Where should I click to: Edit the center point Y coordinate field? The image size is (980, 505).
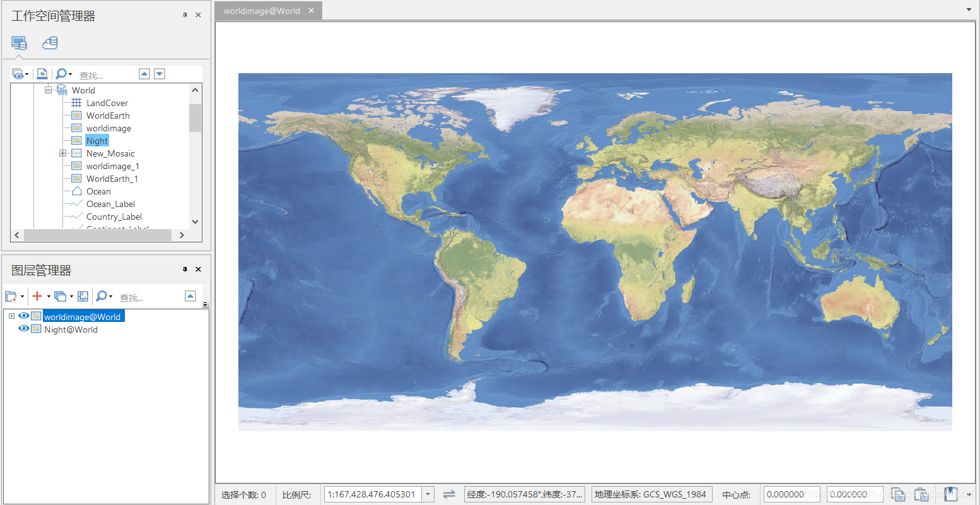855,494
